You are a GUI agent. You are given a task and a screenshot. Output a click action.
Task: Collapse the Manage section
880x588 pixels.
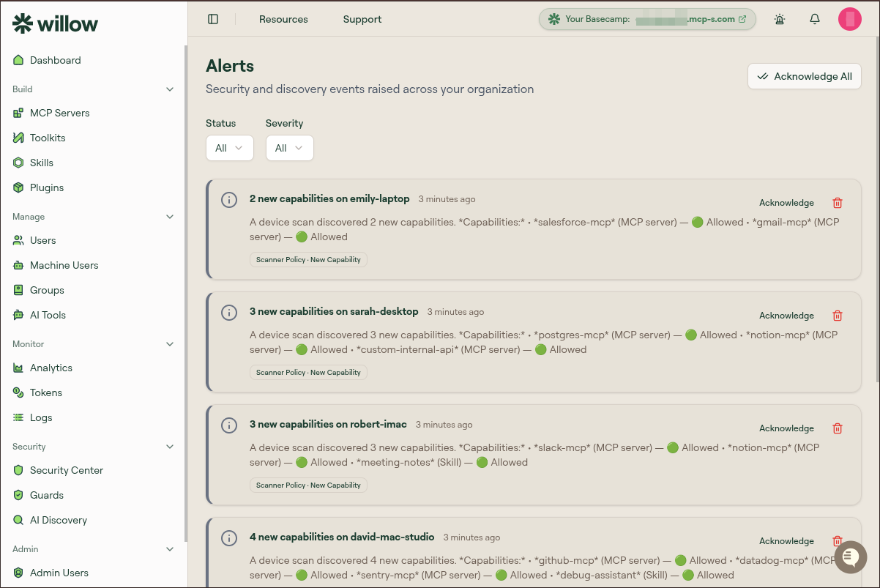tap(170, 217)
